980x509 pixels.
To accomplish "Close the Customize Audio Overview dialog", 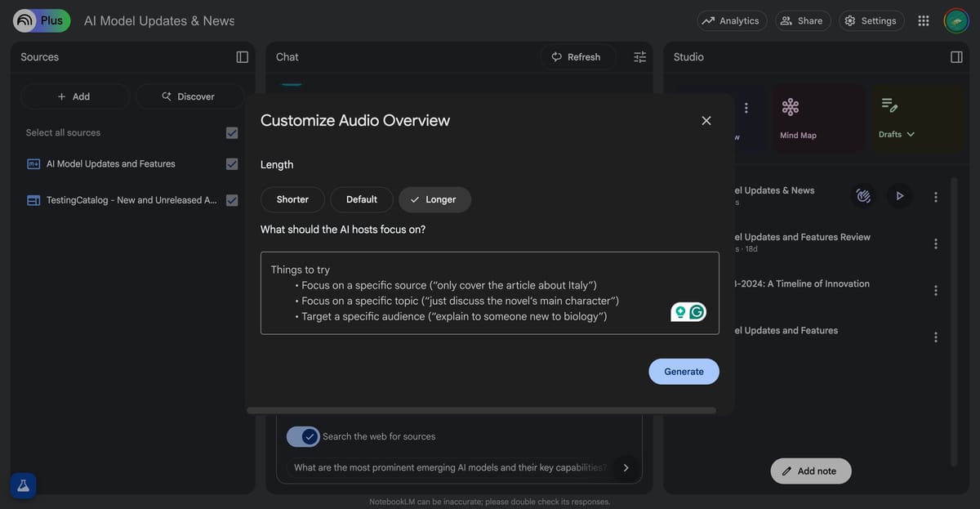I will click(706, 121).
